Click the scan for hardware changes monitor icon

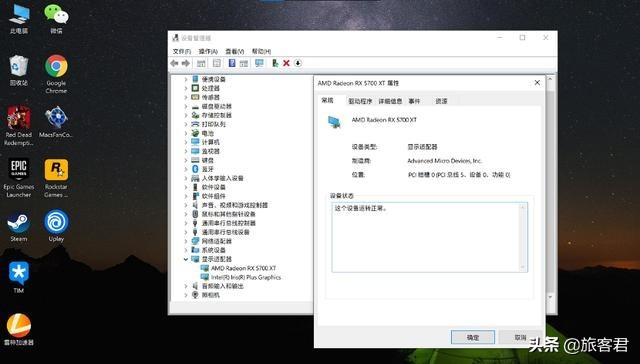tap(259, 63)
